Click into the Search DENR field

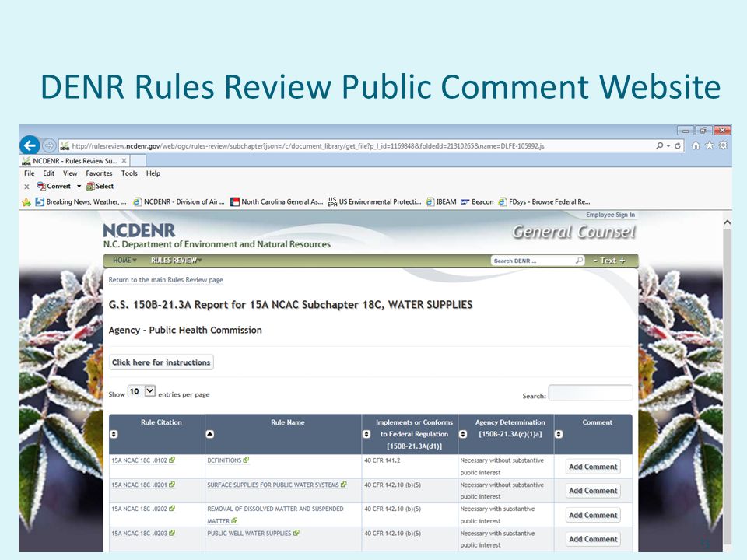point(532,261)
